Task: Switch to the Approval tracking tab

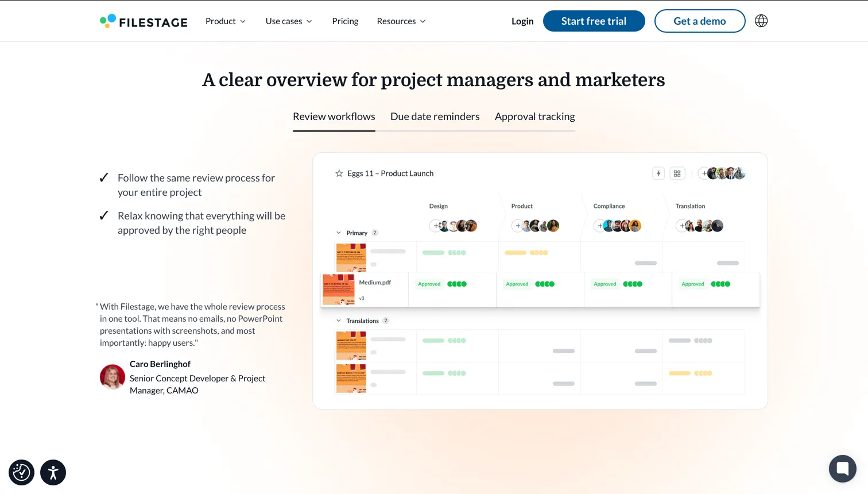Action: pyautogui.click(x=534, y=116)
